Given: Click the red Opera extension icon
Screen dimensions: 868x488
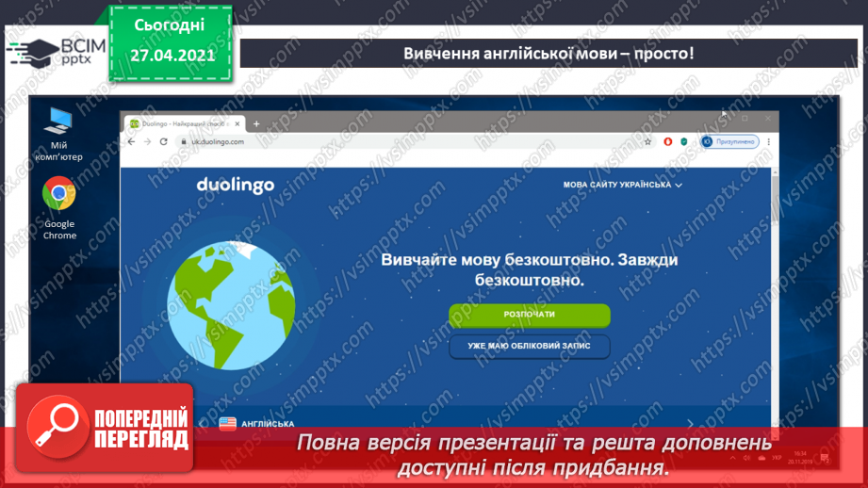Looking at the screenshot, I should coord(667,141).
